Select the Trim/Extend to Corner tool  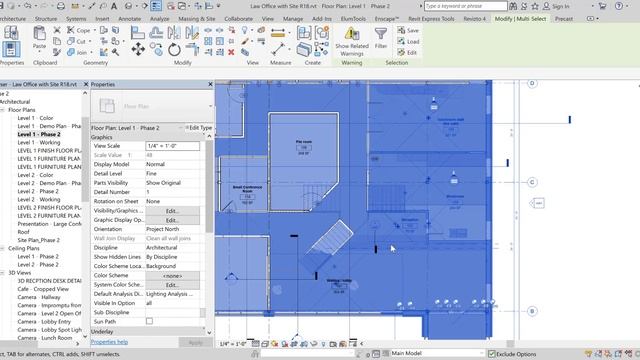[x=192, y=50]
